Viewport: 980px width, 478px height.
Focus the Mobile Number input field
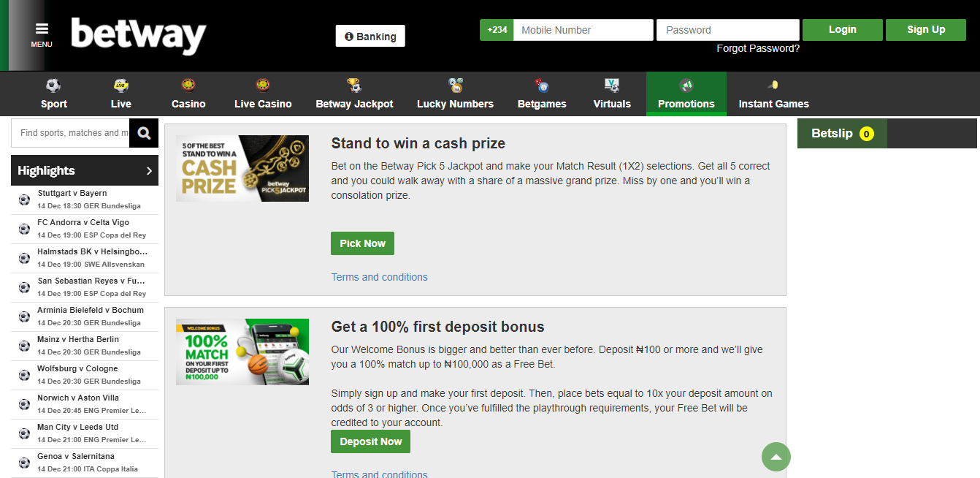583,30
